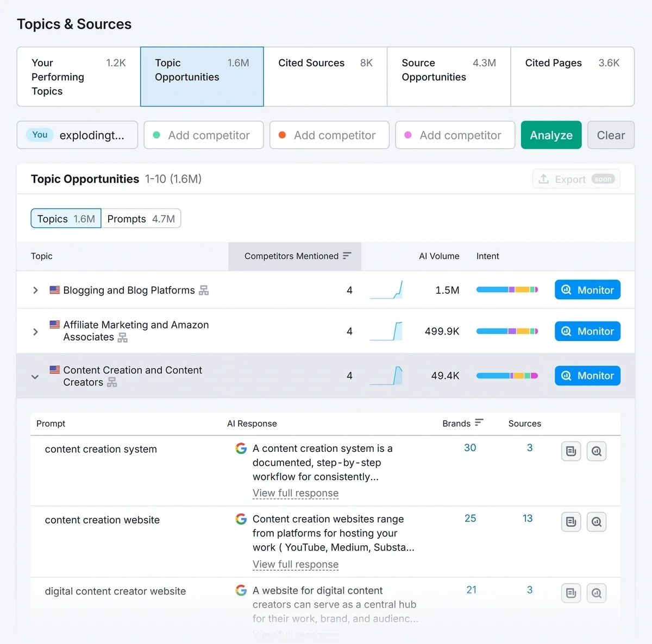Click the sort icon next to Competitors Mentioned
Image resolution: width=652 pixels, height=644 pixels.
point(347,256)
